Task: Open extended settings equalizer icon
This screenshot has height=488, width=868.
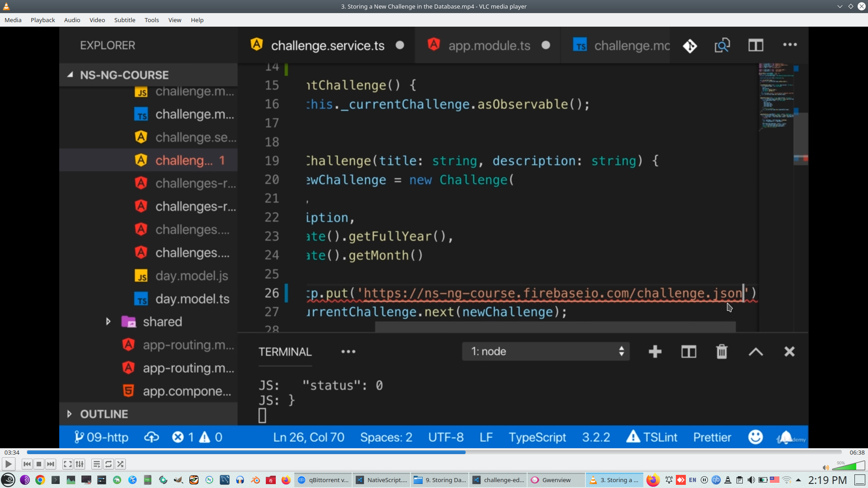Action: tap(80, 464)
